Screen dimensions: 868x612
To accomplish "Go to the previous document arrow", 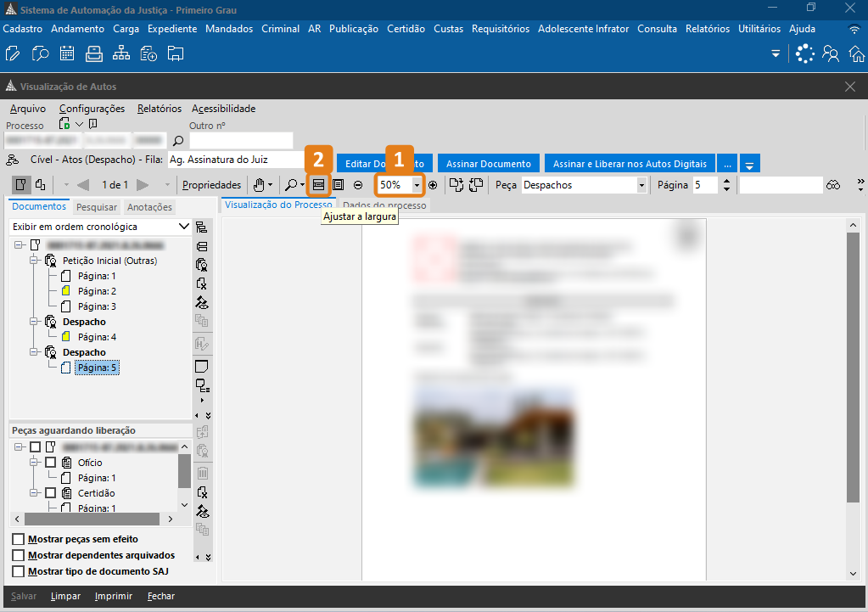I will tap(84, 185).
